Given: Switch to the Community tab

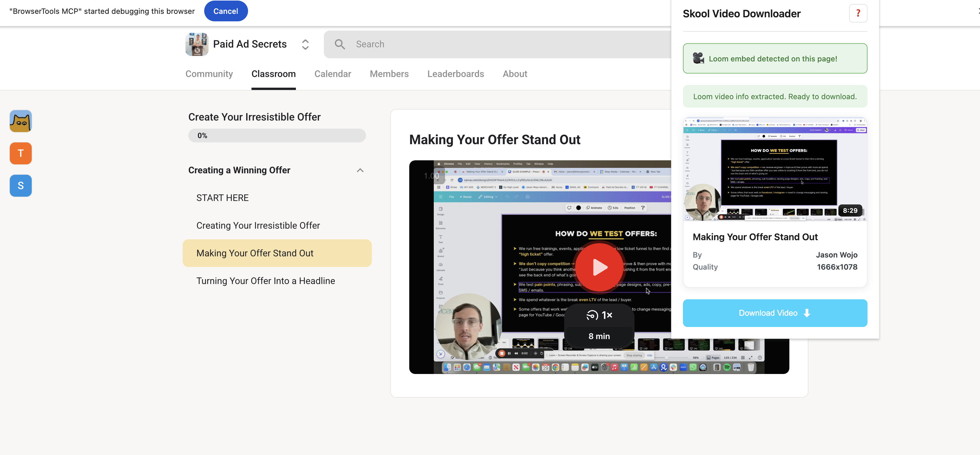Looking at the screenshot, I should tap(209, 74).
